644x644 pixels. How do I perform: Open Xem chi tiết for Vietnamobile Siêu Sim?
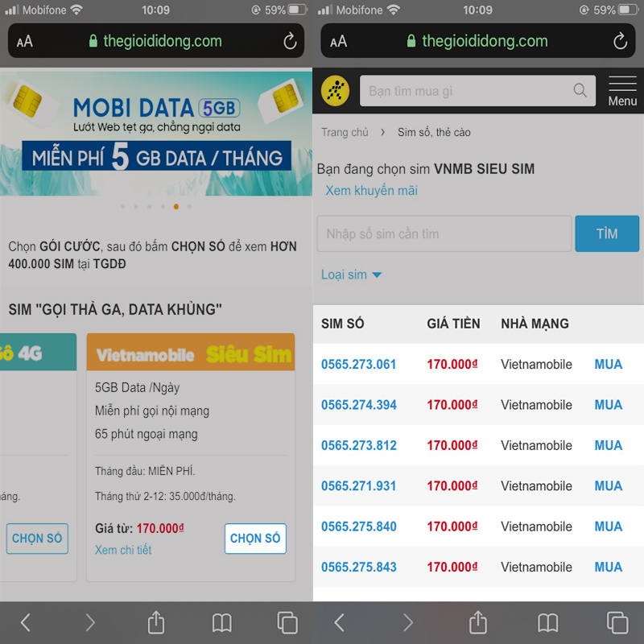(123, 550)
